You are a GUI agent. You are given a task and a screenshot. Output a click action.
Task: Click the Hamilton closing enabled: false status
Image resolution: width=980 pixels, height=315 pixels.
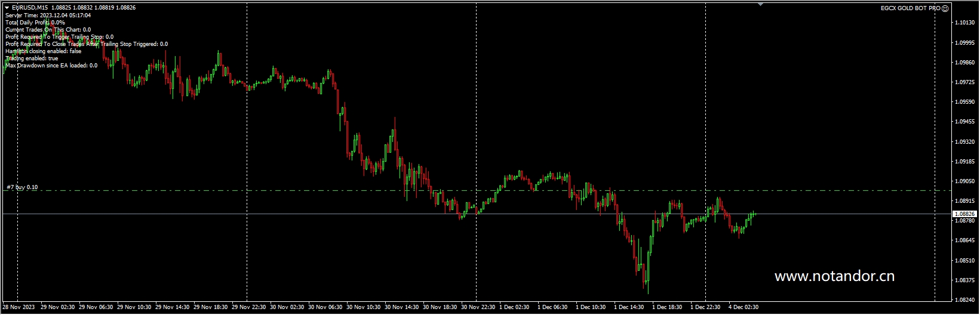coord(43,51)
